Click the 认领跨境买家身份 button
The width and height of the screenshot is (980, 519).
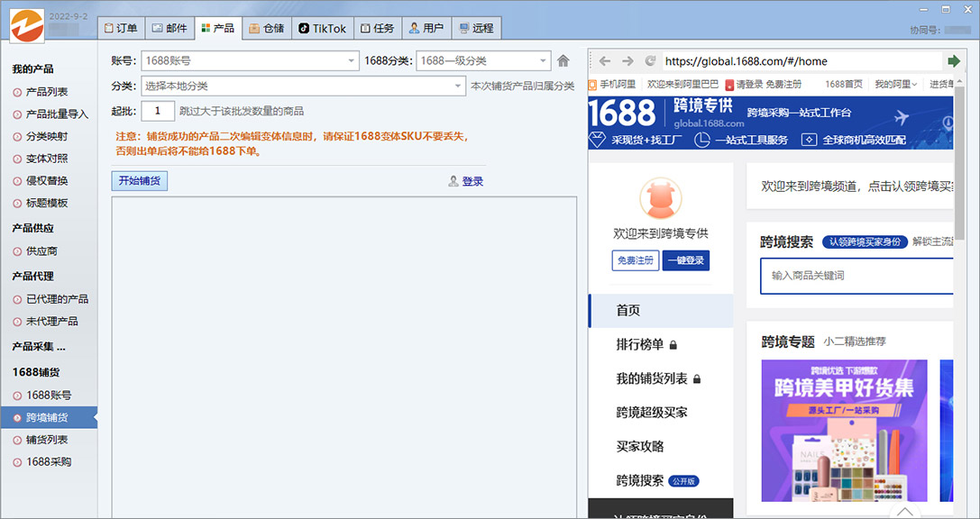865,241
